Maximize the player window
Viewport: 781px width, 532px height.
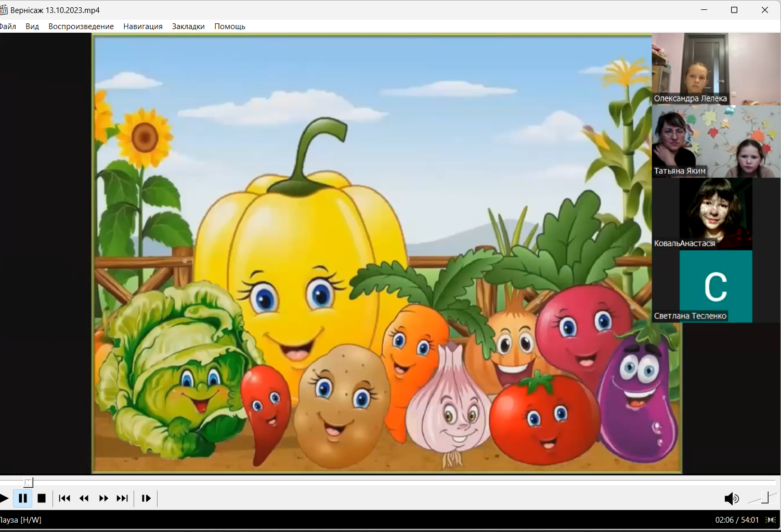(734, 10)
